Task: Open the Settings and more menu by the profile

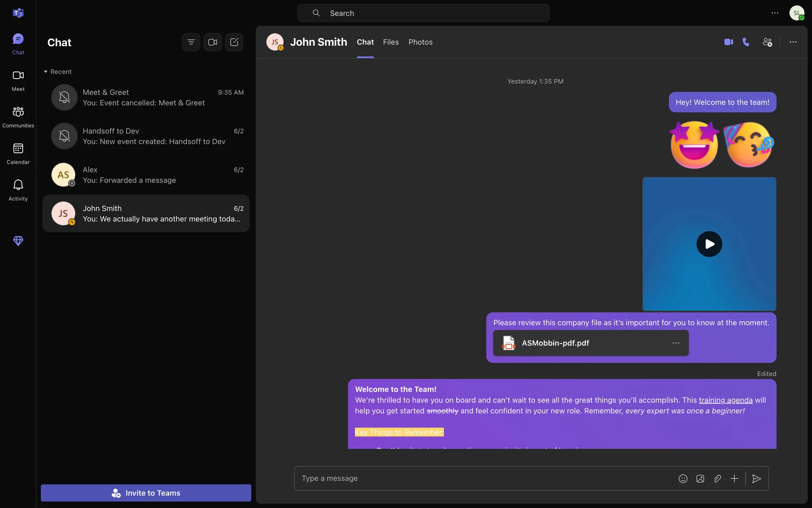Action: [774, 13]
